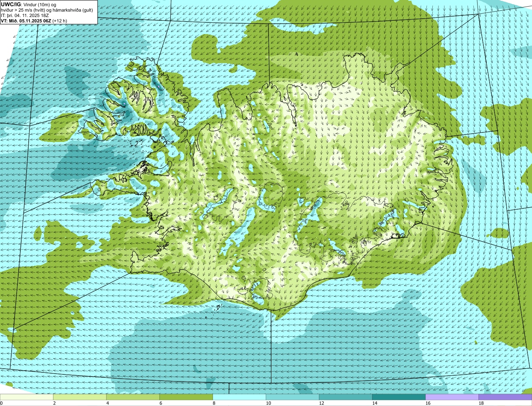Click the 16–18 m/s light purple legend swatch
532x406 pixels.
(x=452, y=397)
